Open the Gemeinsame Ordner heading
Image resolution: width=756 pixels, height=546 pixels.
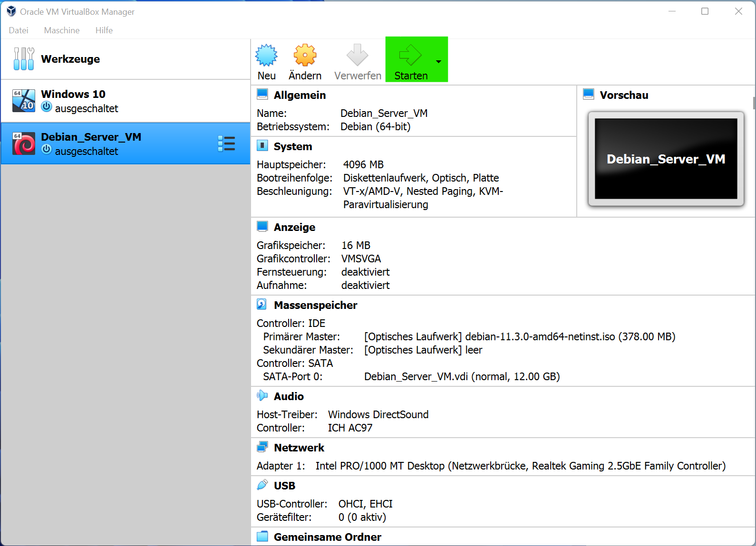click(x=328, y=537)
